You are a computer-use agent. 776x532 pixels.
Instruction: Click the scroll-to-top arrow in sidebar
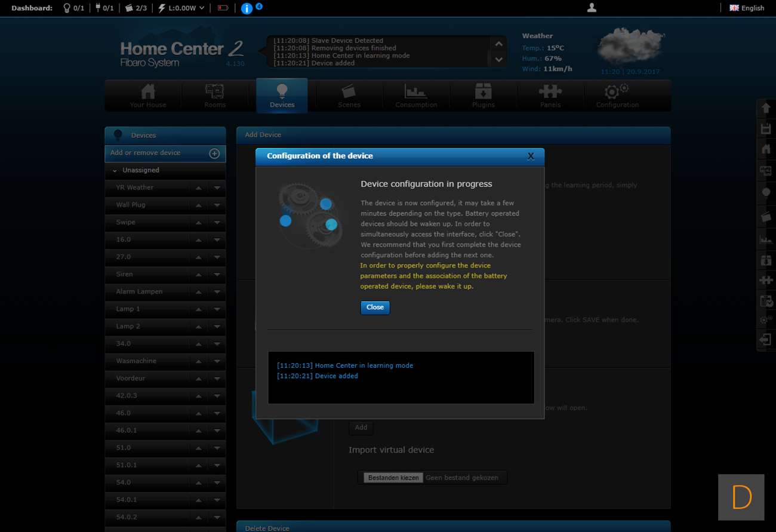765,109
